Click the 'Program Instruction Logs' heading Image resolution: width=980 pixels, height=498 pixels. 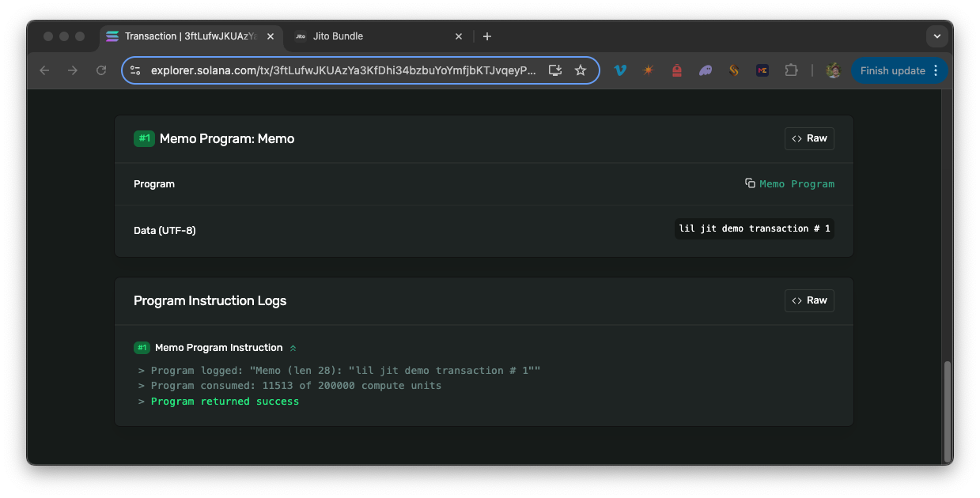coord(210,300)
